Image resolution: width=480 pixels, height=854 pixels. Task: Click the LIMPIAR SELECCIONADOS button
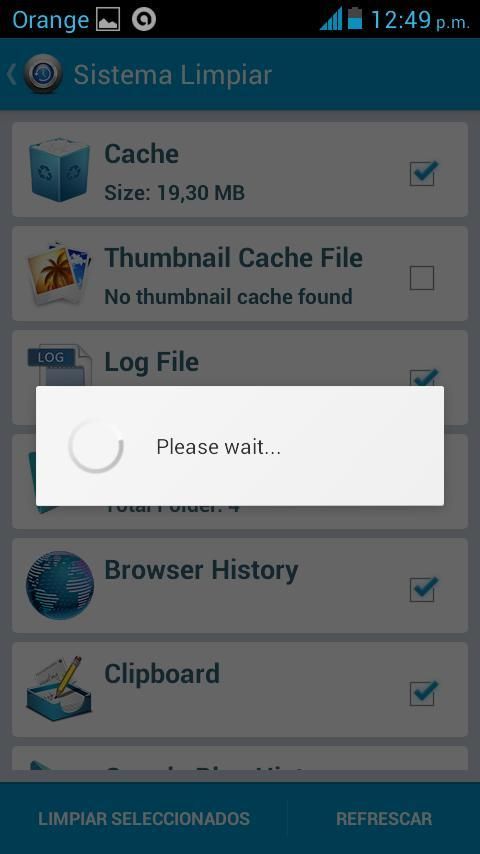pyautogui.click(x=144, y=819)
